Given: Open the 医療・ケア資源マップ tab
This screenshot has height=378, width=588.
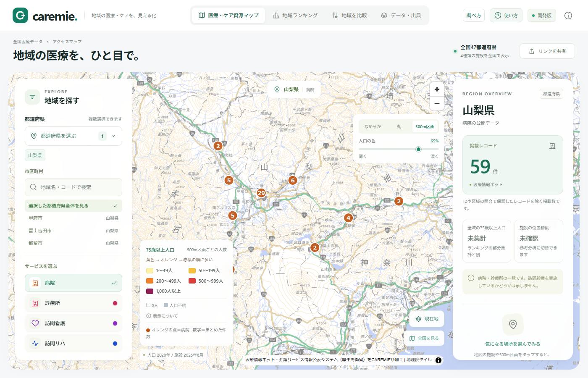Looking at the screenshot, I should [x=228, y=16].
